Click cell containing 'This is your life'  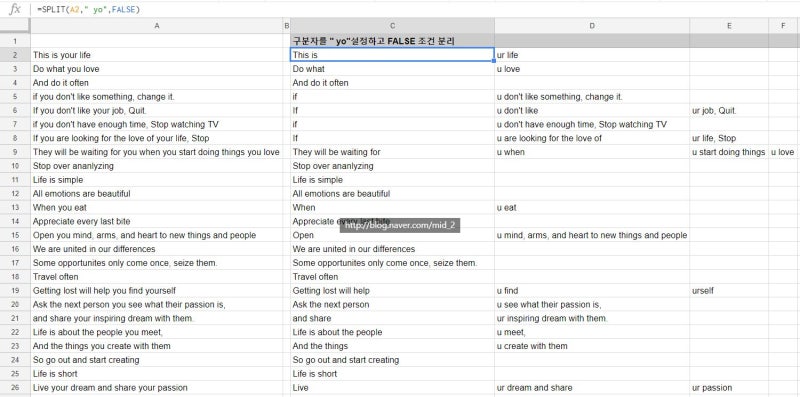pyautogui.click(x=157, y=55)
